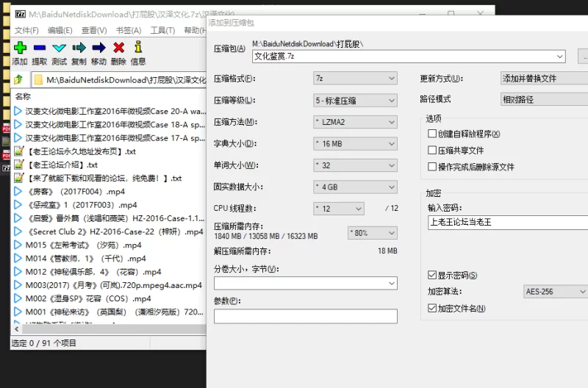Image resolution: width=588 pixels, height=388 pixels.
Task: Click the red Delete (删除) toolbar icon
Action: (118, 48)
